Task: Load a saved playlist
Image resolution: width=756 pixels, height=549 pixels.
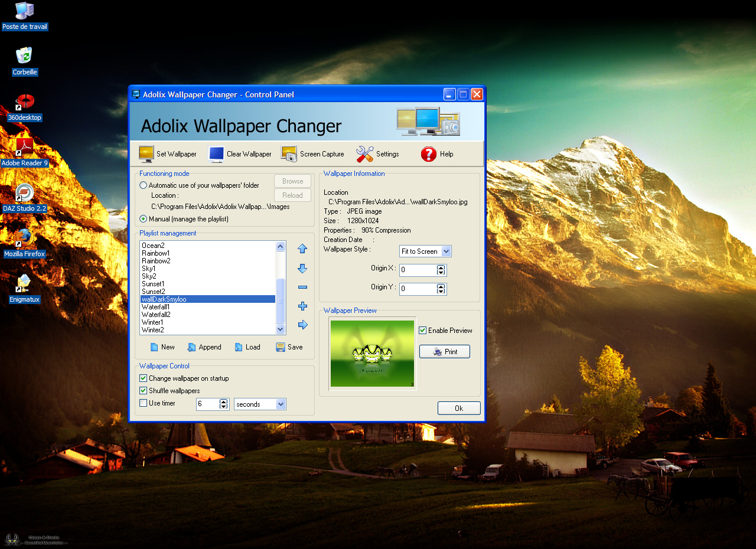Action: (x=247, y=347)
